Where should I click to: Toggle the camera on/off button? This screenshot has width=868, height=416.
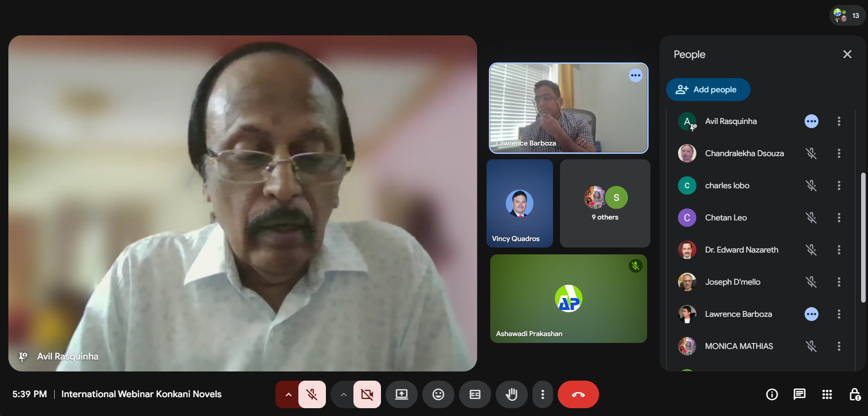pos(367,394)
